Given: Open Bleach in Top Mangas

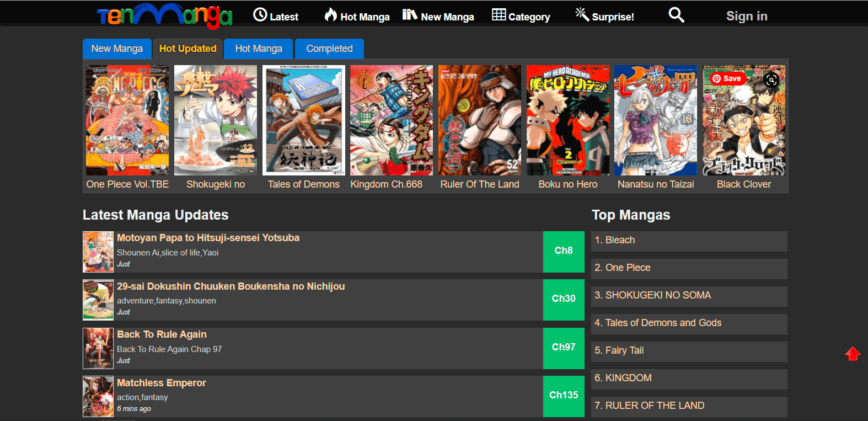Looking at the screenshot, I should tap(689, 241).
